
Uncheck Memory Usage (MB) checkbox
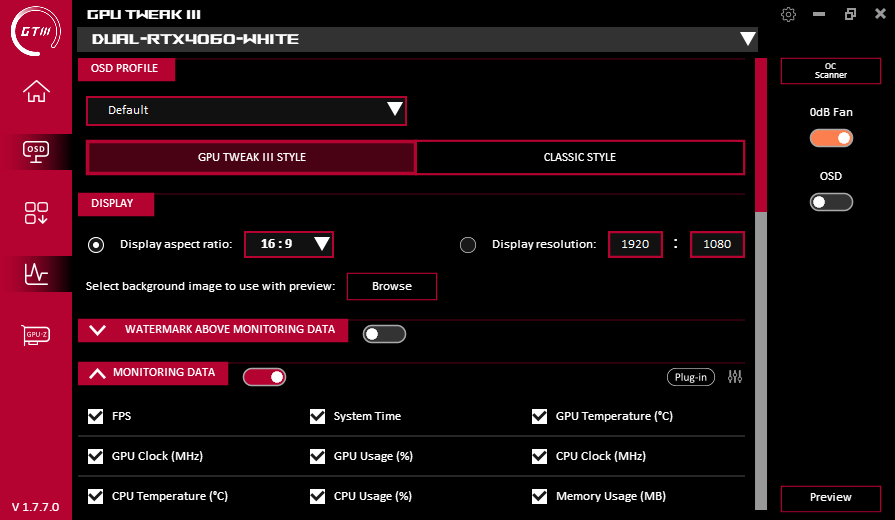[539, 496]
